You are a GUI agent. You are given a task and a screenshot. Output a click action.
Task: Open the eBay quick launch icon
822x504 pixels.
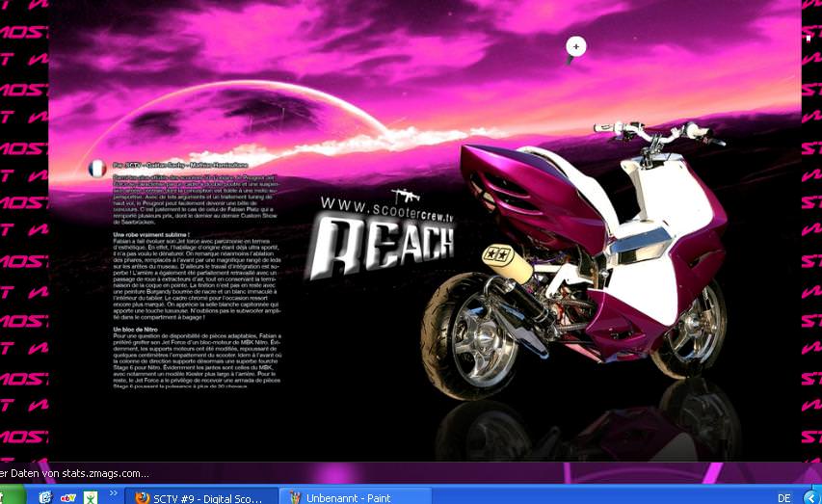click(68, 497)
